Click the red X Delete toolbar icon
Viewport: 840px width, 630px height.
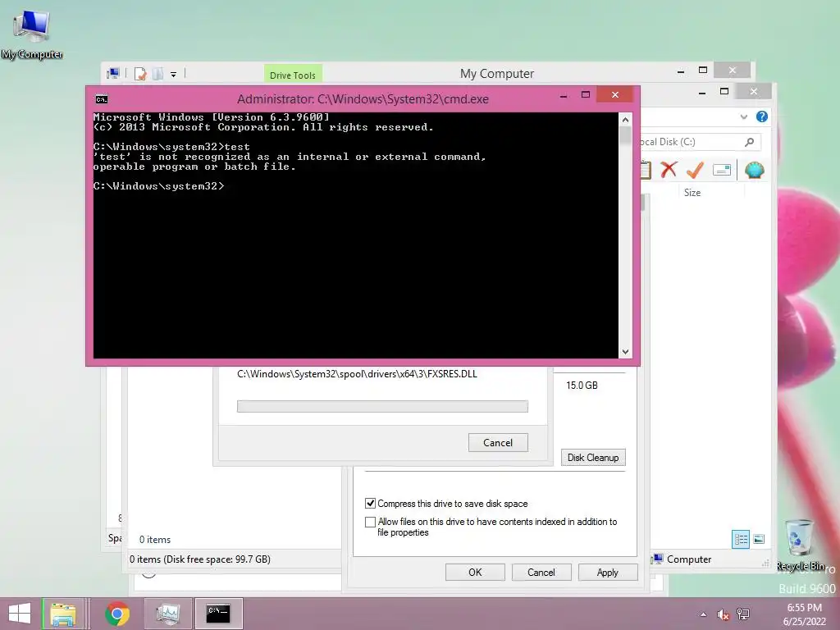[x=669, y=170]
